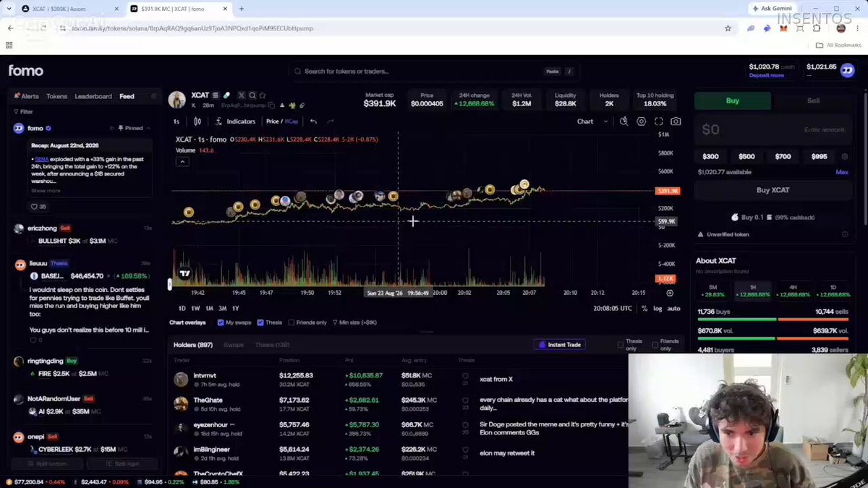Collapse feed sidebar with double chevron
Screen dimensions: 868x488
[153, 96]
